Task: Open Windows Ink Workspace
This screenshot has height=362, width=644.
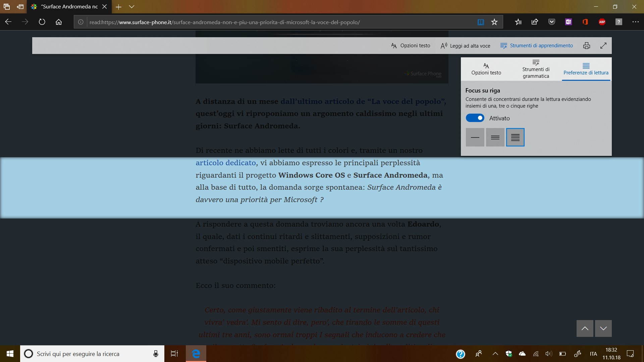Action: point(578,354)
